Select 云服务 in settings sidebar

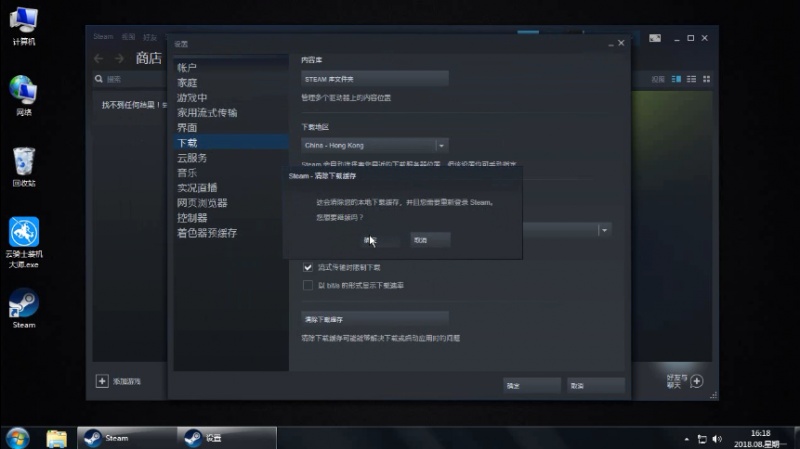[x=231, y=158]
